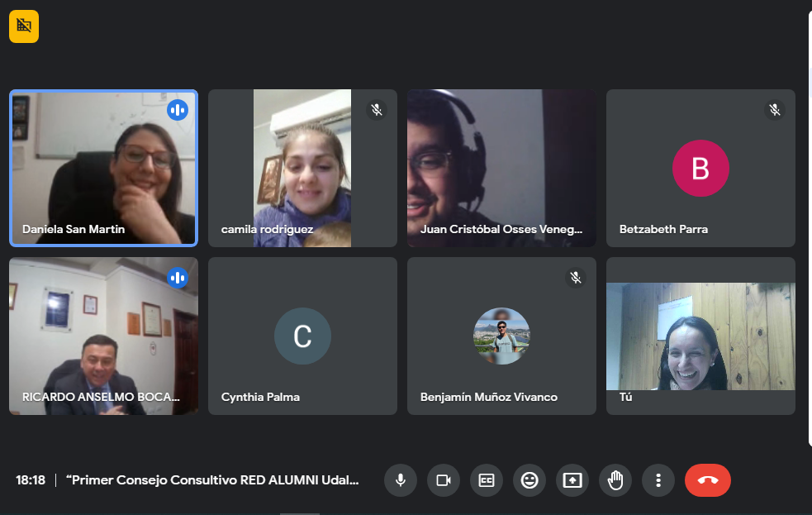The width and height of the screenshot is (812, 515).
Task: Click the meeting title Primer Consejo Consultivo
Action: (212, 480)
